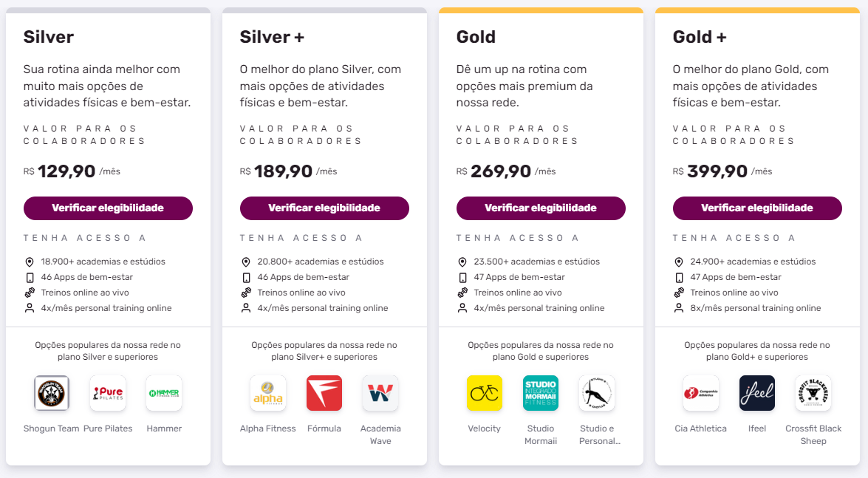Click the Gold + plan title

[x=699, y=37]
